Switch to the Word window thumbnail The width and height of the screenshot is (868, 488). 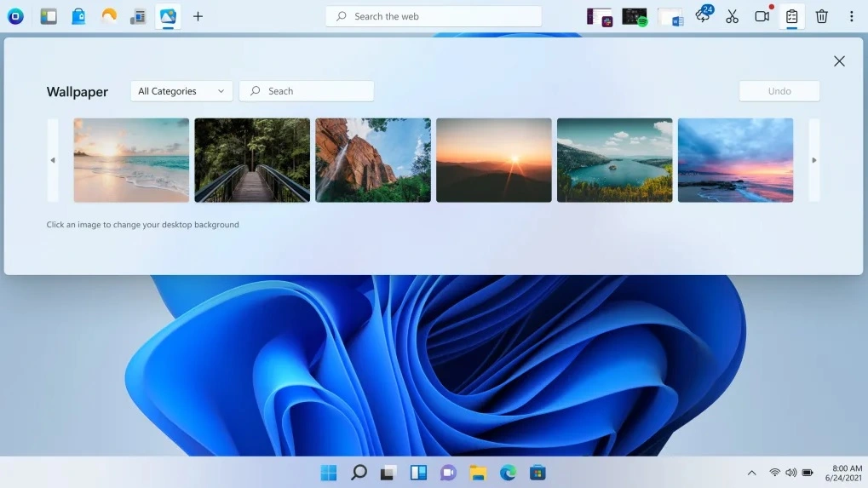670,17
